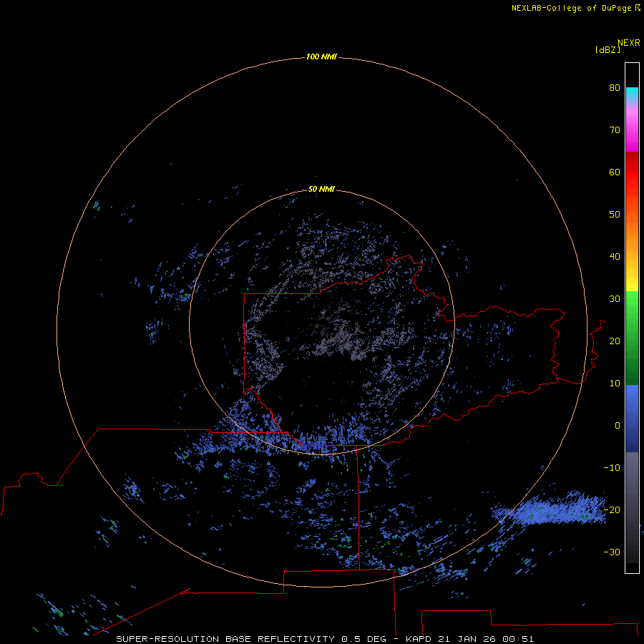
Task: Click the -30 dBZ scale value
Action: tap(612, 552)
